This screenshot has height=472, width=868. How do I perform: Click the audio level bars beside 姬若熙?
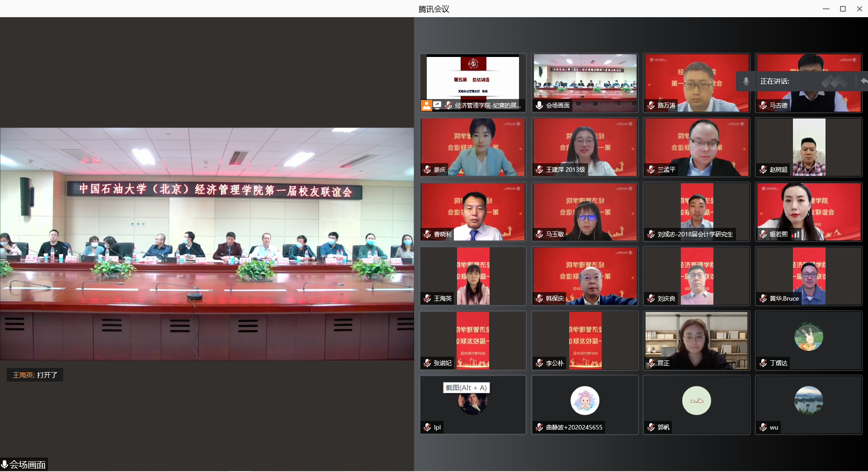point(796,234)
